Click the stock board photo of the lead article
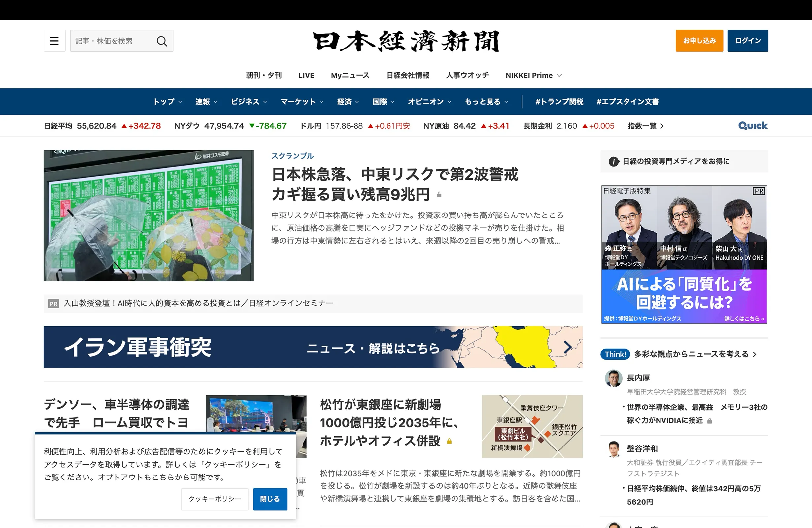 click(x=149, y=215)
